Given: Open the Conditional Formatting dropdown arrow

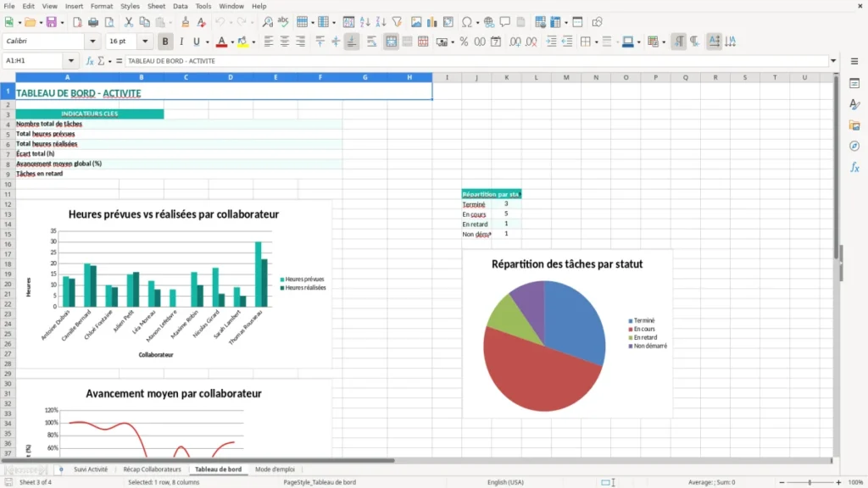Looking at the screenshot, I should pyautogui.click(x=664, y=42).
